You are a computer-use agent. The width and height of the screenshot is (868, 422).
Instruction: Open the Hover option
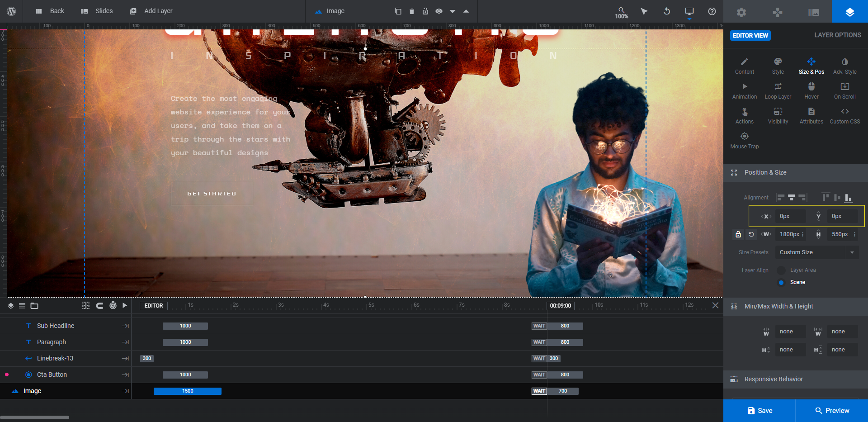click(811, 91)
